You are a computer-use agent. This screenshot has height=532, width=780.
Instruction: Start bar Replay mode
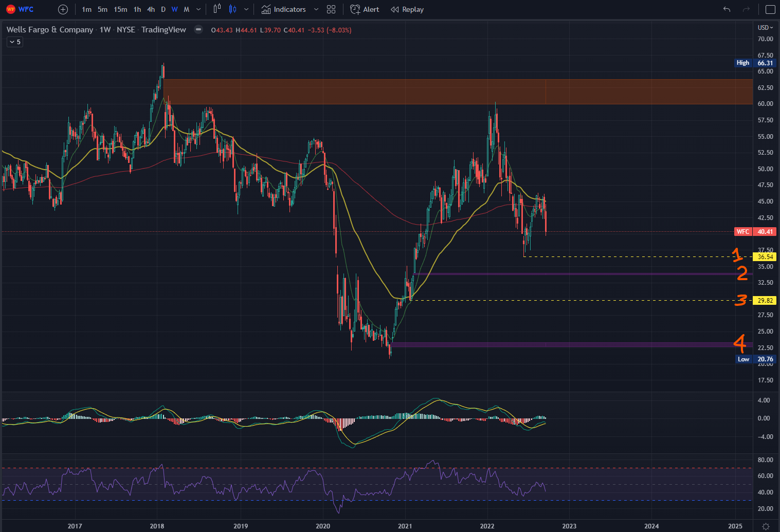(407, 9)
